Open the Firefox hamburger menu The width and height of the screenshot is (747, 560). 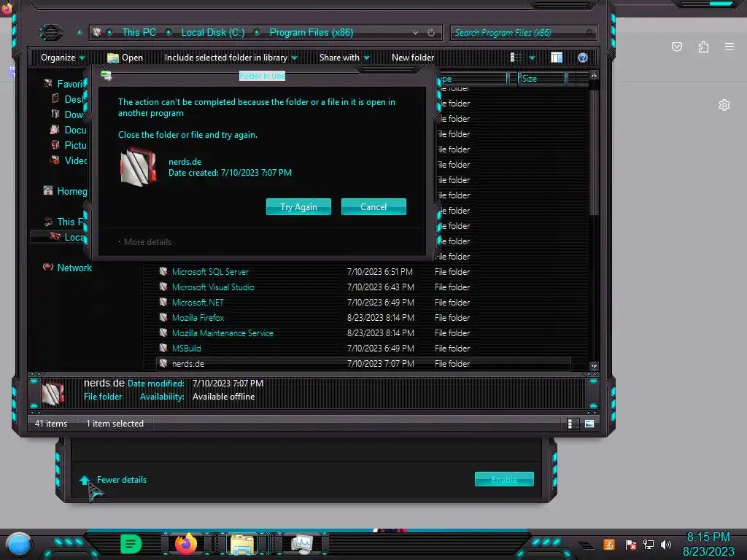coord(729,47)
